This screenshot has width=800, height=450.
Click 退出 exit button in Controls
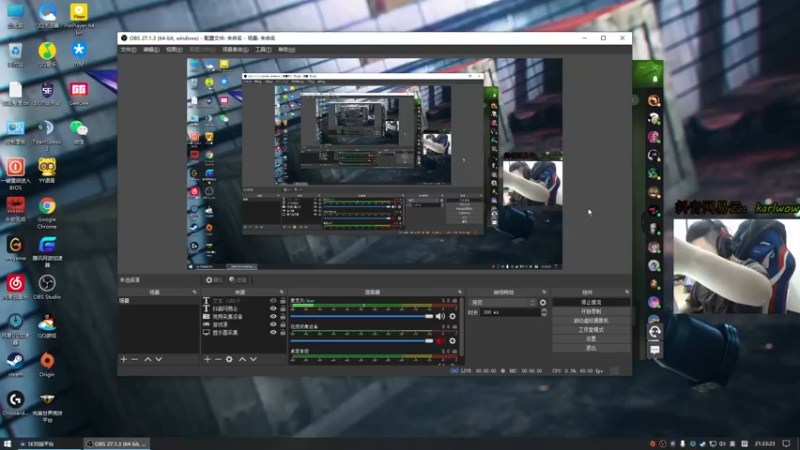591,348
